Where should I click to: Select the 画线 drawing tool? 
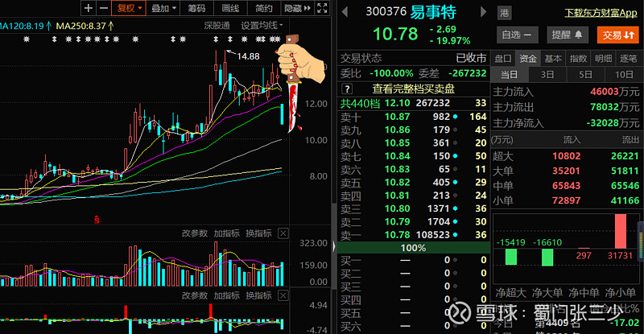pyautogui.click(x=230, y=8)
